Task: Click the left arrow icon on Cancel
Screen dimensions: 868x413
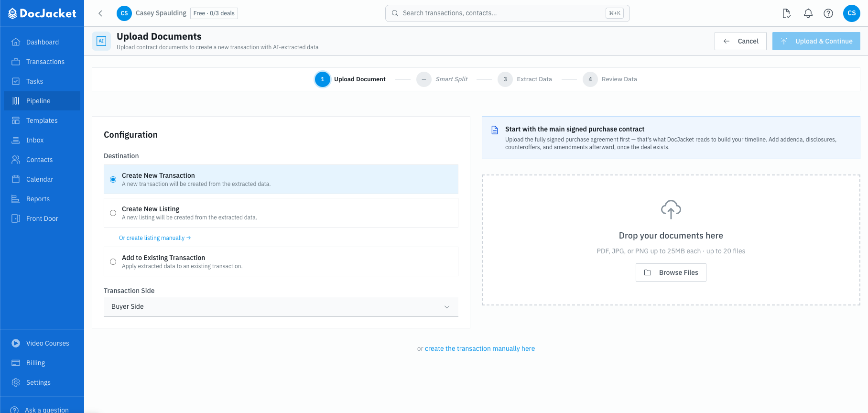Action: click(x=727, y=41)
